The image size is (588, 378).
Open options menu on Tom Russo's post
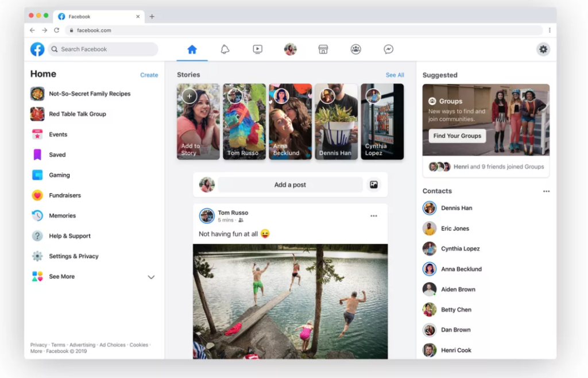pyautogui.click(x=374, y=215)
